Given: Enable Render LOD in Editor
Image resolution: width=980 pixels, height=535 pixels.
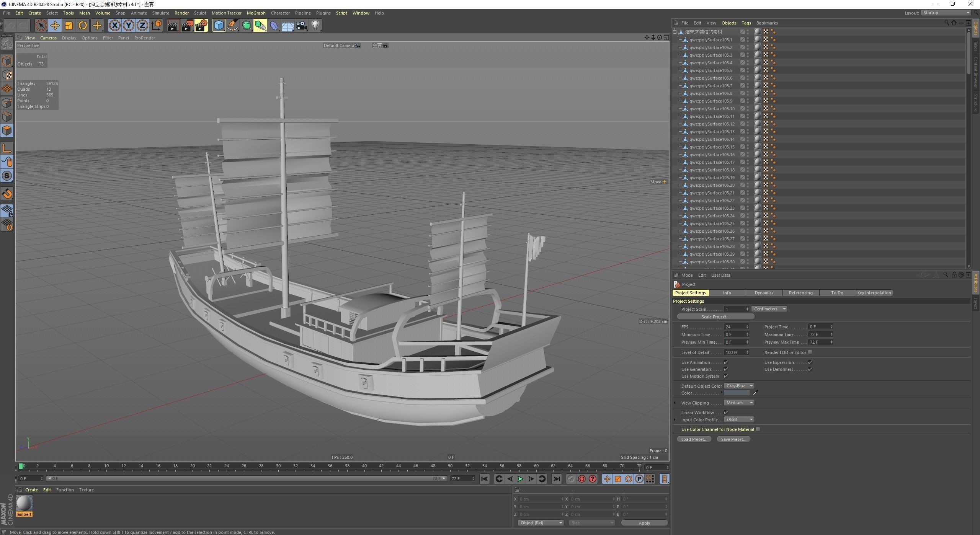Looking at the screenshot, I should [x=810, y=352].
